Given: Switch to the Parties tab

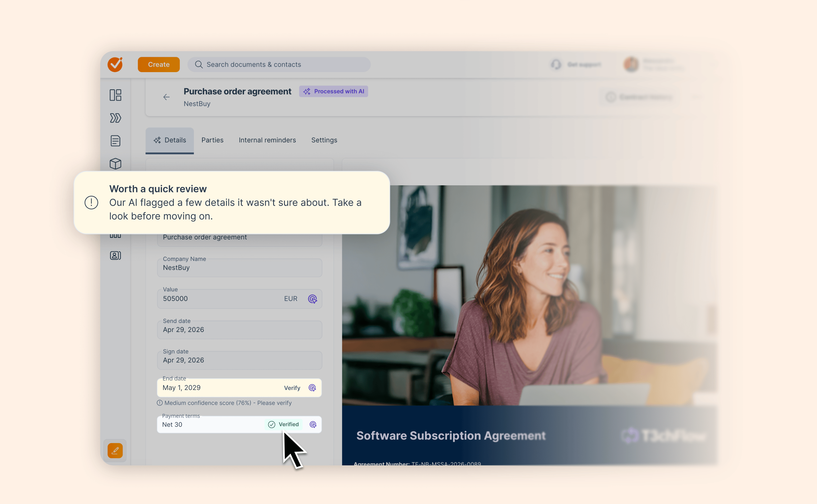Looking at the screenshot, I should pos(212,140).
